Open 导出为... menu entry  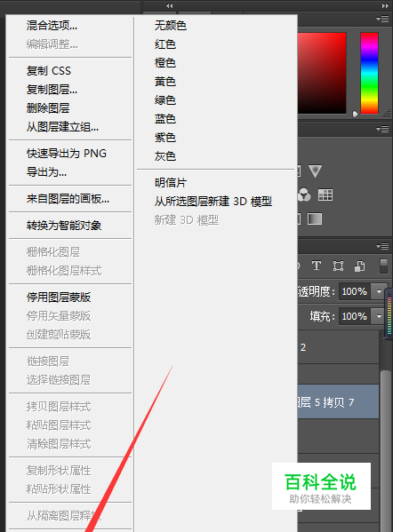(46, 172)
